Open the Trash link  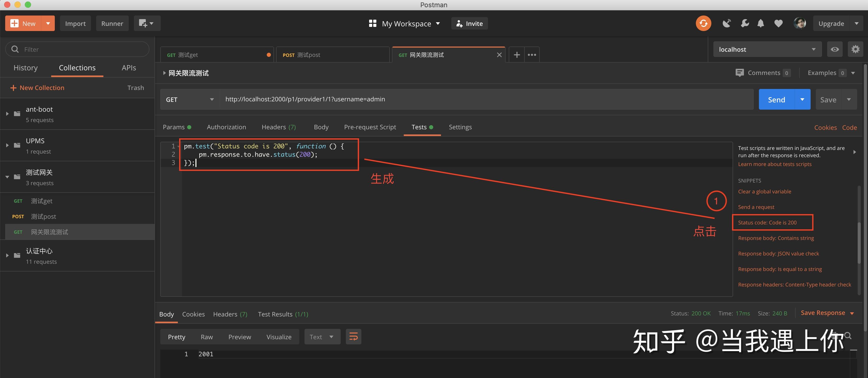135,88
